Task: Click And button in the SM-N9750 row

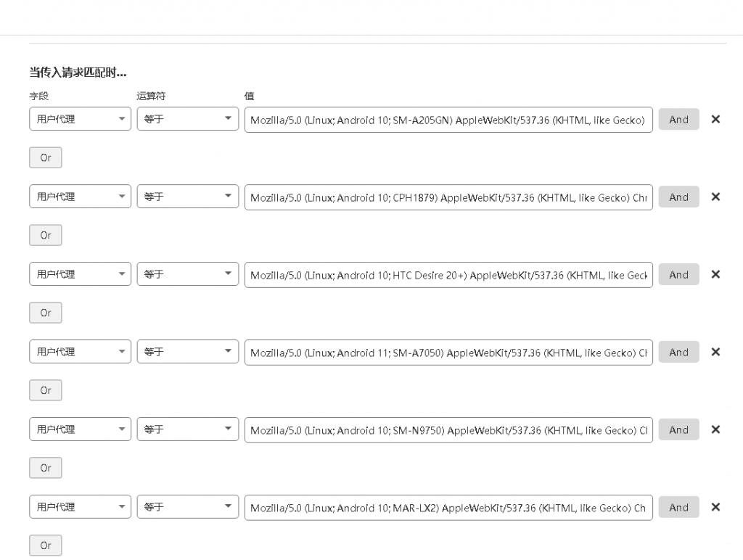Action: click(678, 429)
